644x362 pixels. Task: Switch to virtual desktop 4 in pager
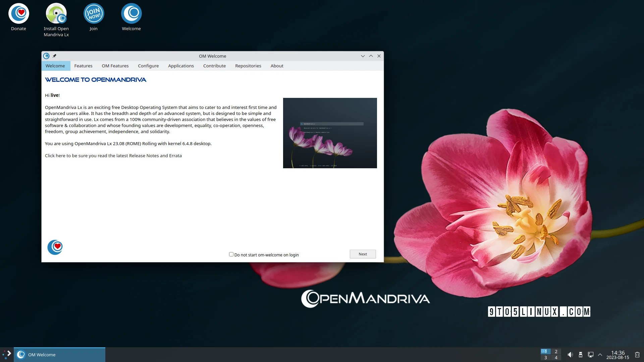pyautogui.click(x=556, y=358)
